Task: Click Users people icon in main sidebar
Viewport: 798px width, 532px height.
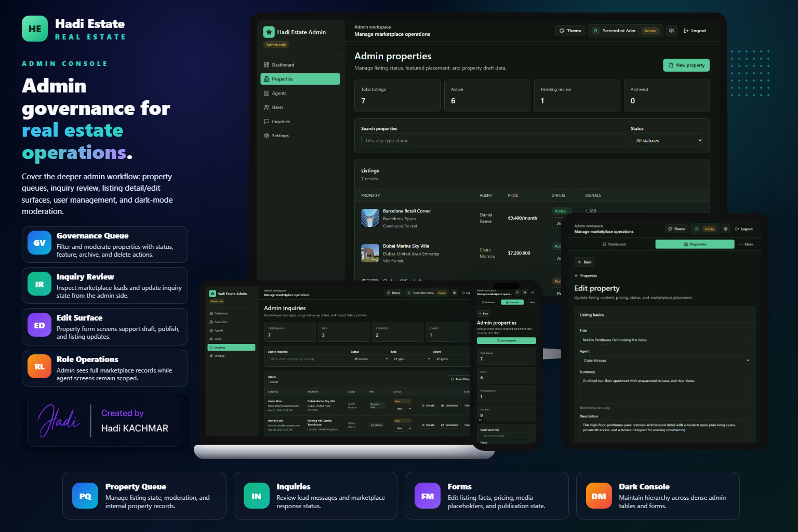Action: tap(267, 107)
